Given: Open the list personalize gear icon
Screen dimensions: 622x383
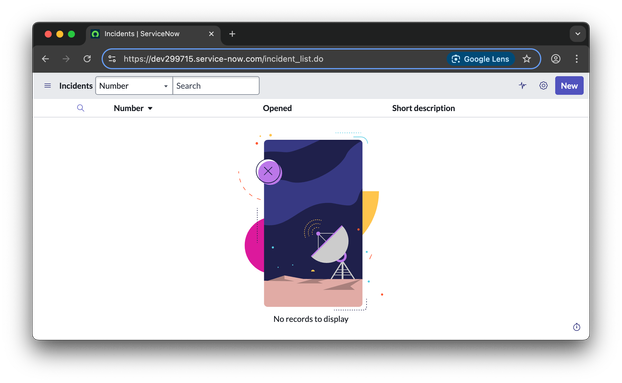Looking at the screenshot, I should (543, 86).
